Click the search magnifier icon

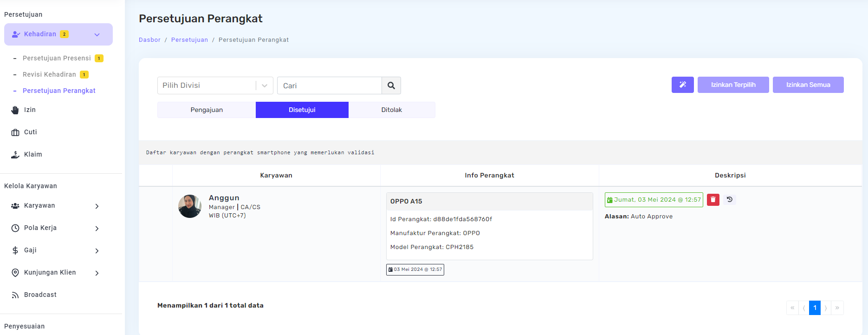point(391,85)
